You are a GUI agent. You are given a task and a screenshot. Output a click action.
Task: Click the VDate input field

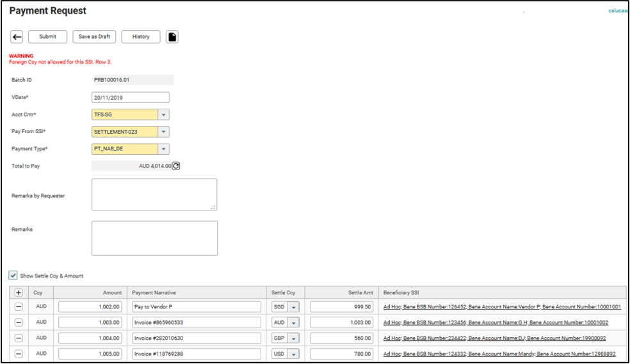(x=131, y=97)
